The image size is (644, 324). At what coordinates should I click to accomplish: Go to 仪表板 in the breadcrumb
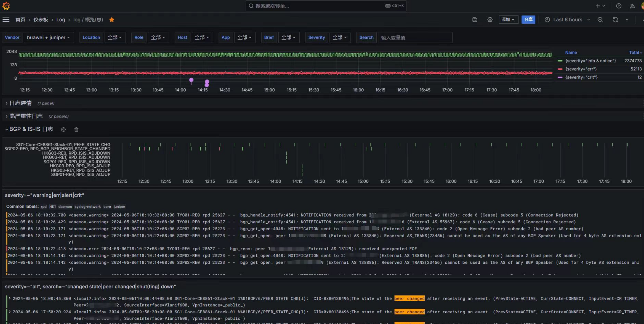pyautogui.click(x=41, y=19)
